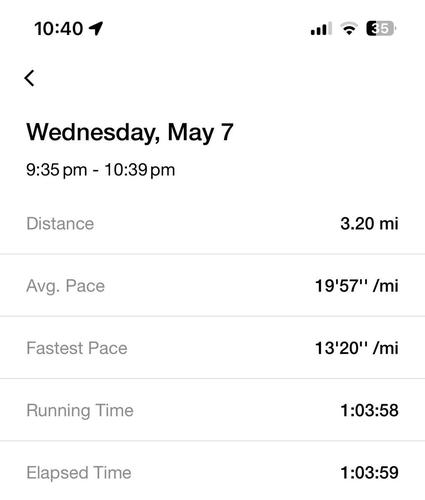Select the Elapsed Time row label
The width and height of the screenshot is (425, 500).
(79, 473)
